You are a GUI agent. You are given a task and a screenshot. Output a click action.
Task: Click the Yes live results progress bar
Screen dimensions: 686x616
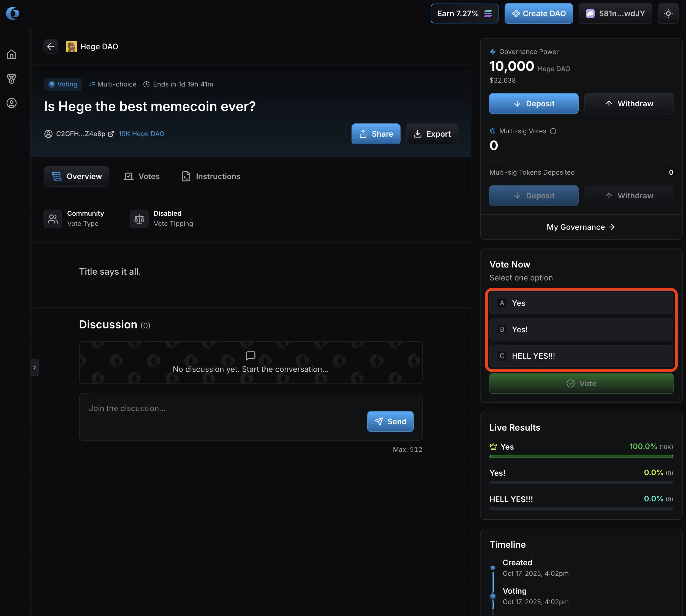[581, 456]
